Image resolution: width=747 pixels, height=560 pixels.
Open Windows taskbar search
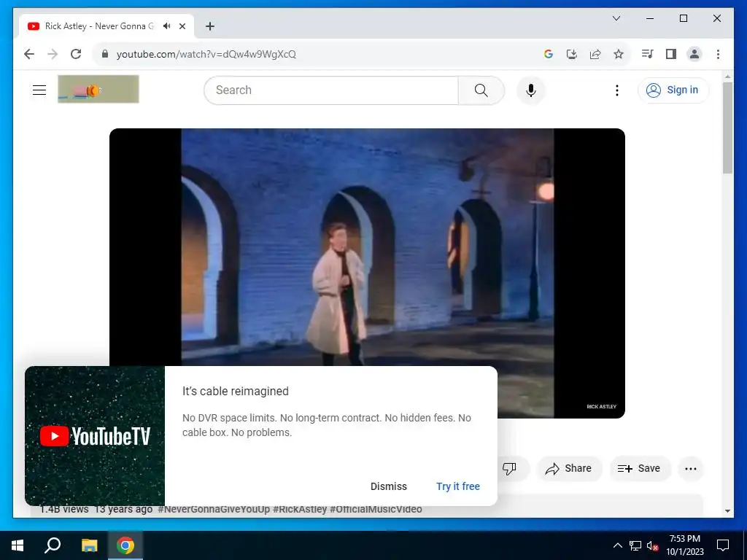pyautogui.click(x=53, y=545)
